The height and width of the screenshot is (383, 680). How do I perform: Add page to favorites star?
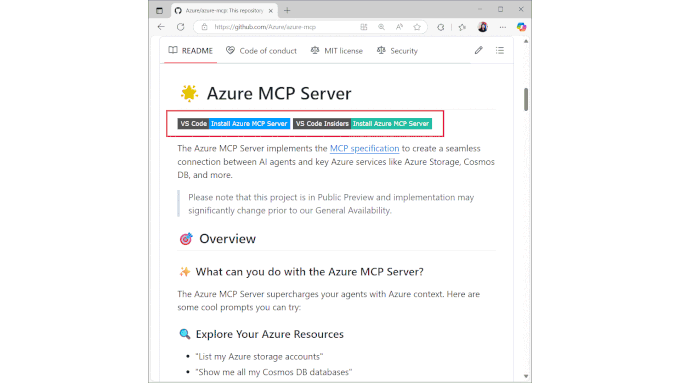(x=417, y=27)
